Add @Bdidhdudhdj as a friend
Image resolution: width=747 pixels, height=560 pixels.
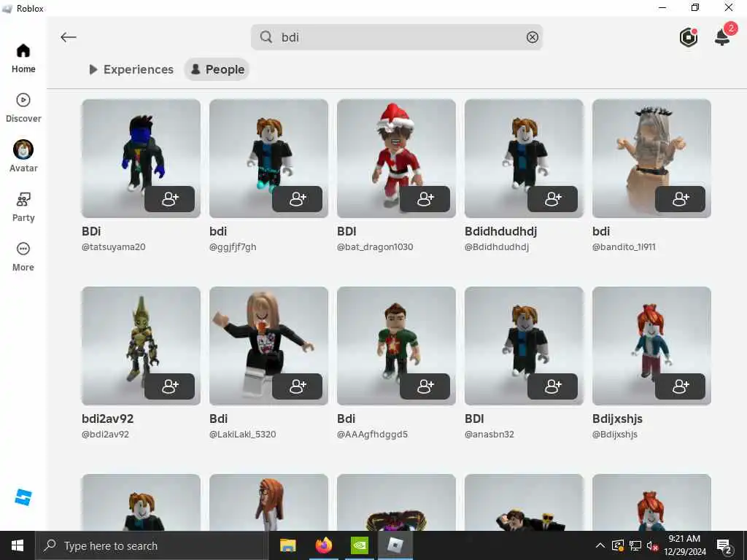pyautogui.click(x=553, y=199)
